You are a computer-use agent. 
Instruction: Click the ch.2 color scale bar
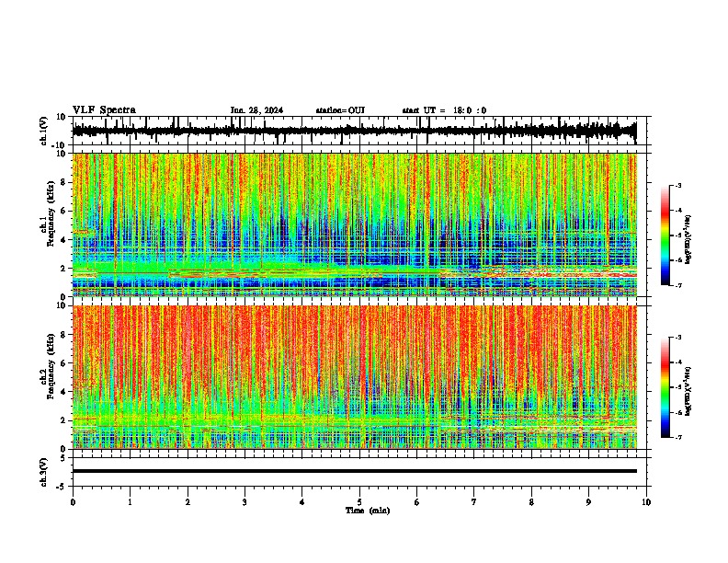[665, 387]
